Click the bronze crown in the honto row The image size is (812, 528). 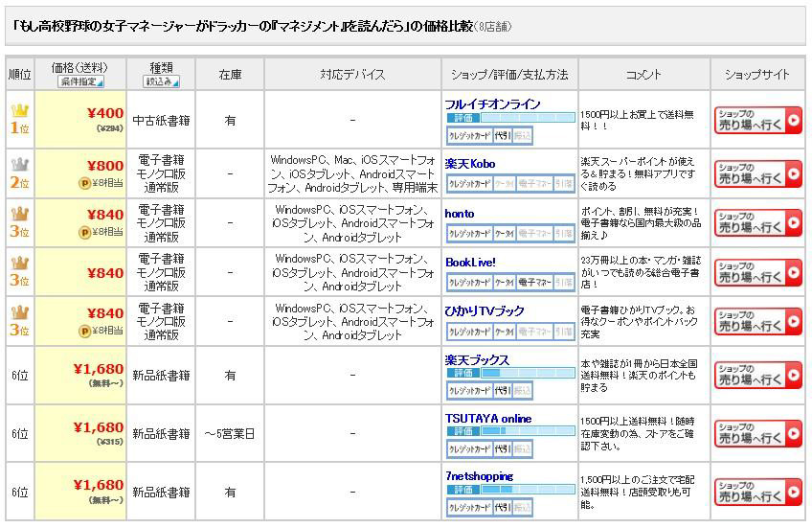pos(20,214)
